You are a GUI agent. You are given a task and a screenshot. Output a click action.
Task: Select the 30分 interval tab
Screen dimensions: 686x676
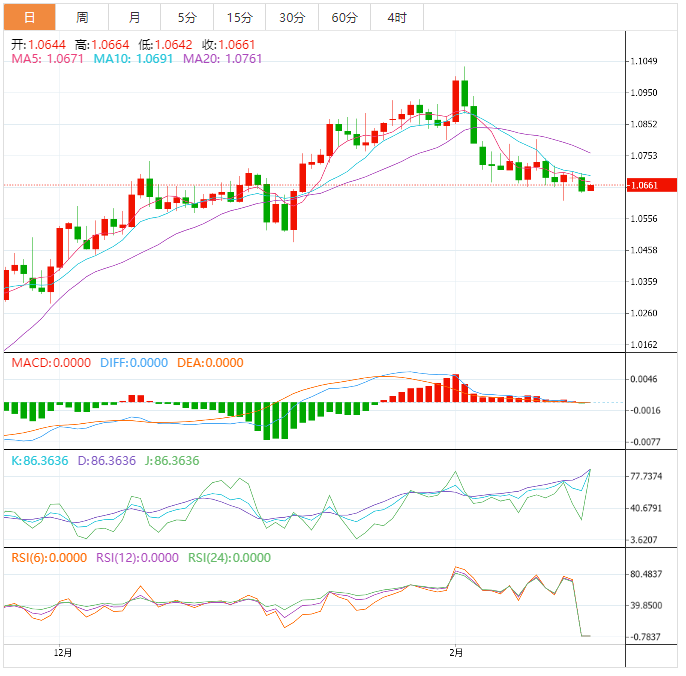292,17
